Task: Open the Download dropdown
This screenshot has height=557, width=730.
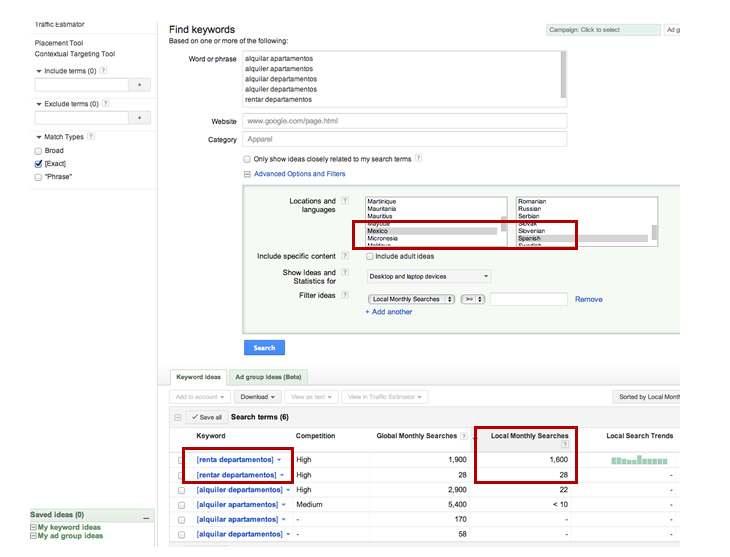Action: (257, 397)
